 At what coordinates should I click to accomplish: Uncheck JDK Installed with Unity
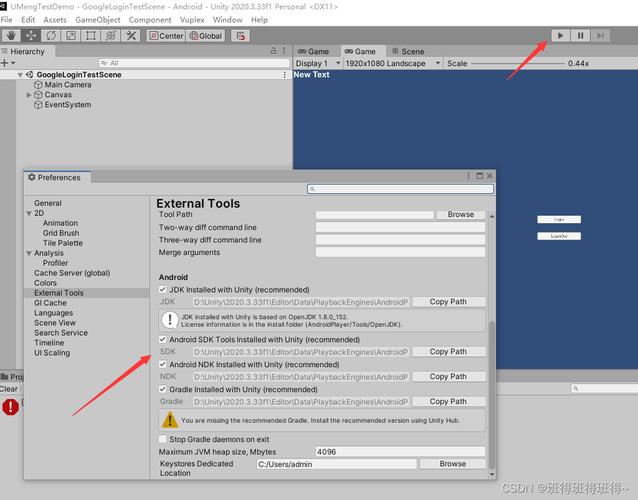164,290
